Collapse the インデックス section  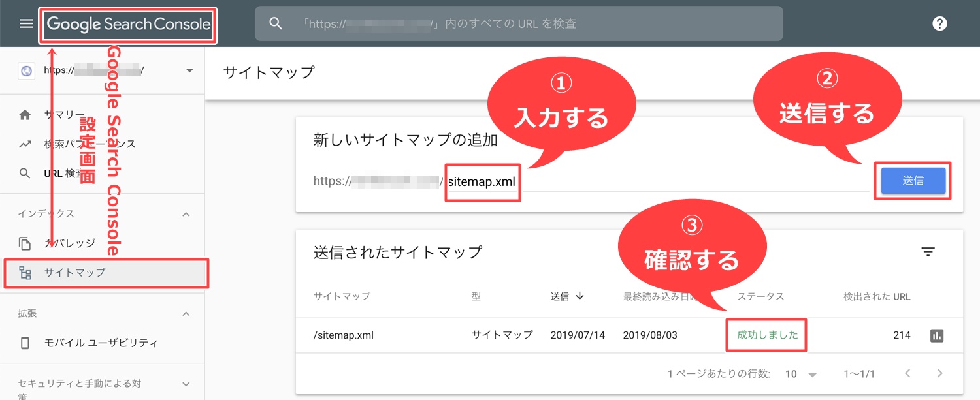[x=186, y=214]
